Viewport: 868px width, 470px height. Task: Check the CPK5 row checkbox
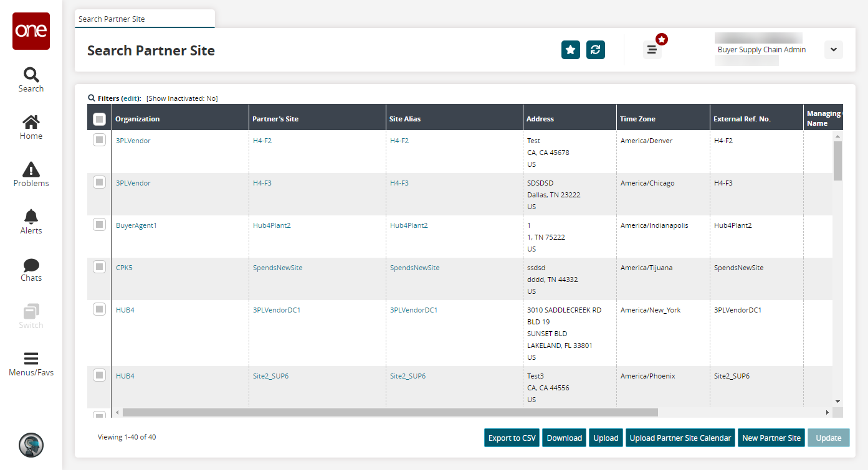(x=99, y=267)
